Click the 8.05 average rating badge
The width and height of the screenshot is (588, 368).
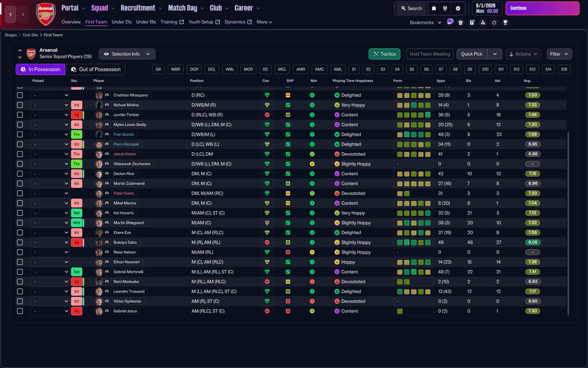[532, 242]
